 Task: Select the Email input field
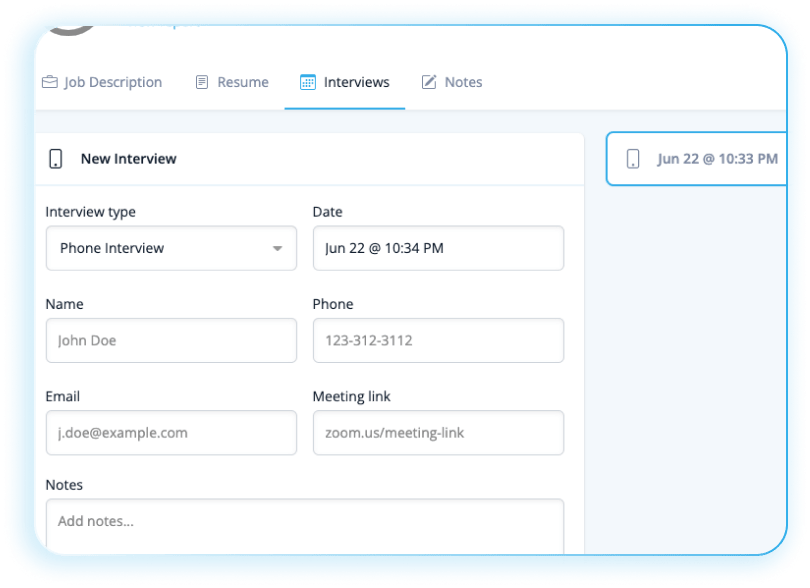coord(171,433)
